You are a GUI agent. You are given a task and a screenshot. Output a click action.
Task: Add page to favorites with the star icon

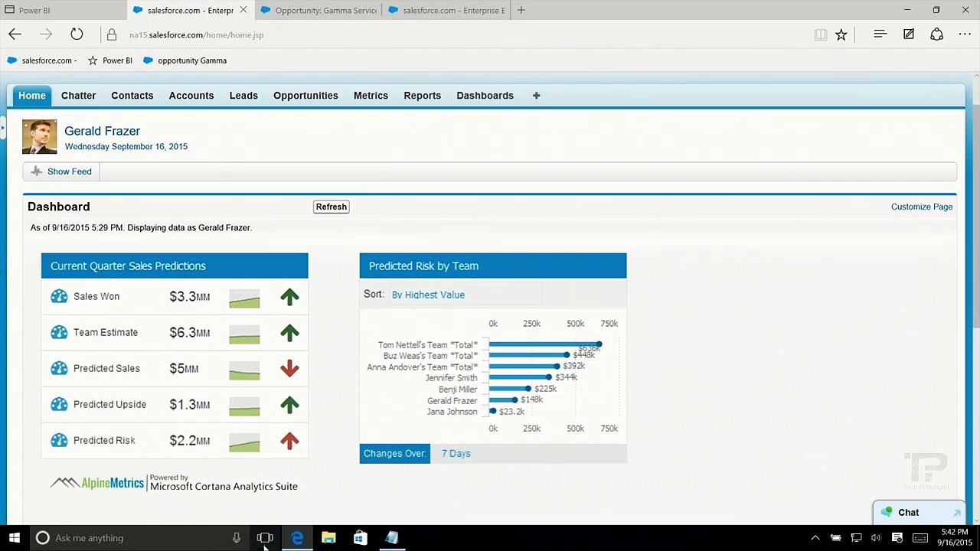point(841,34)
